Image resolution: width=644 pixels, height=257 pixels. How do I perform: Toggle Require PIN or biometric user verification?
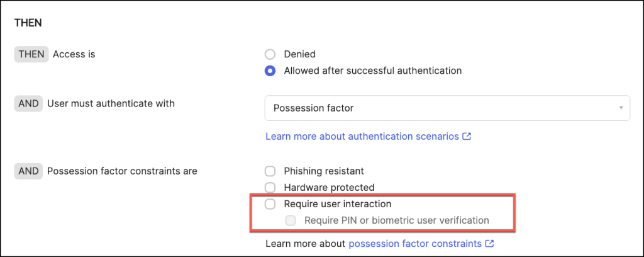pyautogui.click(x=291, y=220)
